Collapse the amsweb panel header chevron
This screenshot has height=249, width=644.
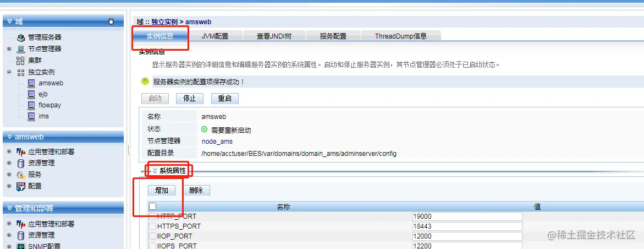[10, 137]
